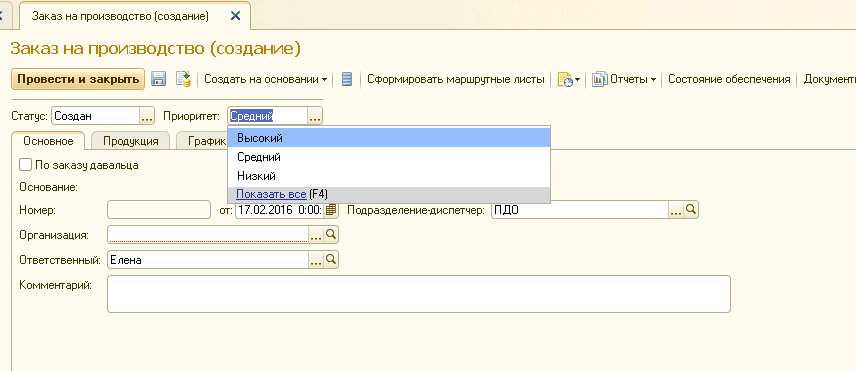Click the post document icon with coins
This screenshot has height=371, width=856.
[x=183, y=79]
